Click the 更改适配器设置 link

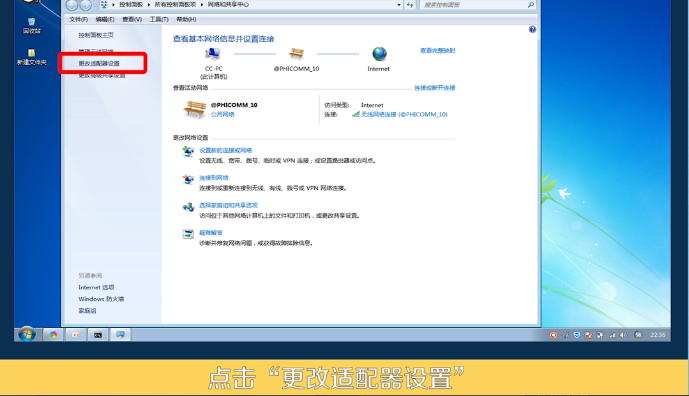(99, 63)
